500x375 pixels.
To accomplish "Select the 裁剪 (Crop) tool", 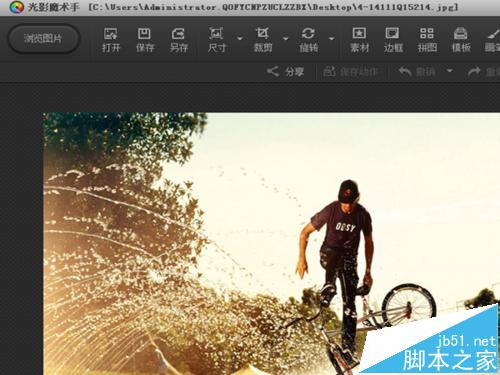I will tap(263, 40).
